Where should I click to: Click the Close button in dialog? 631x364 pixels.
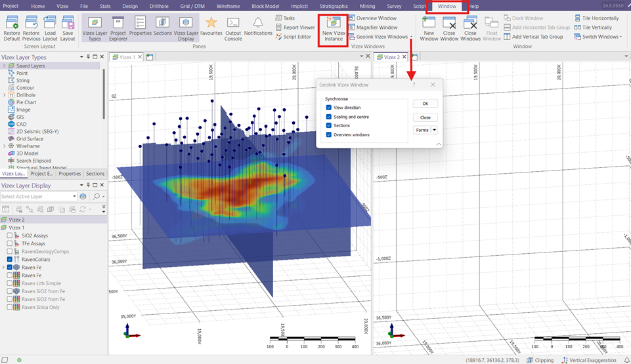(425, 117)
